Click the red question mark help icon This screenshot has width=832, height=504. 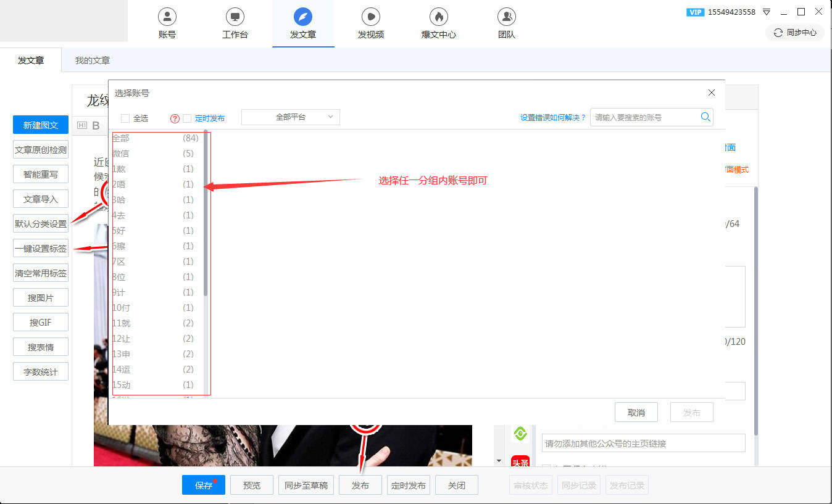(175, 118)
